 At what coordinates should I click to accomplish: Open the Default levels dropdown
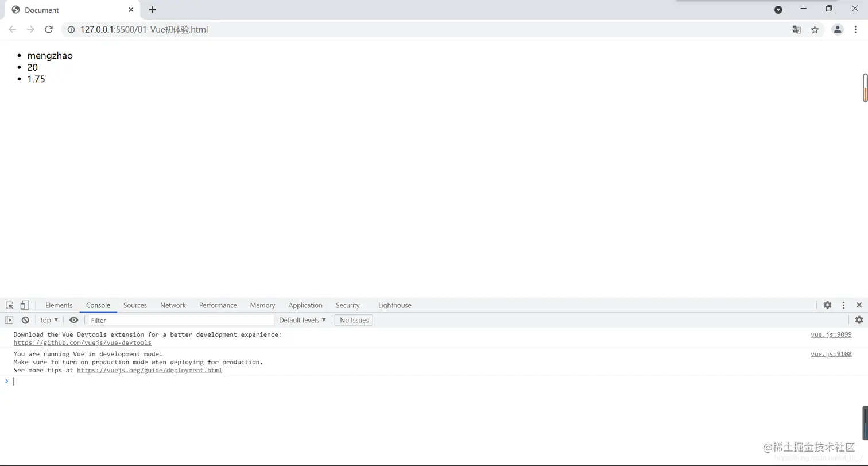[303, 320]
